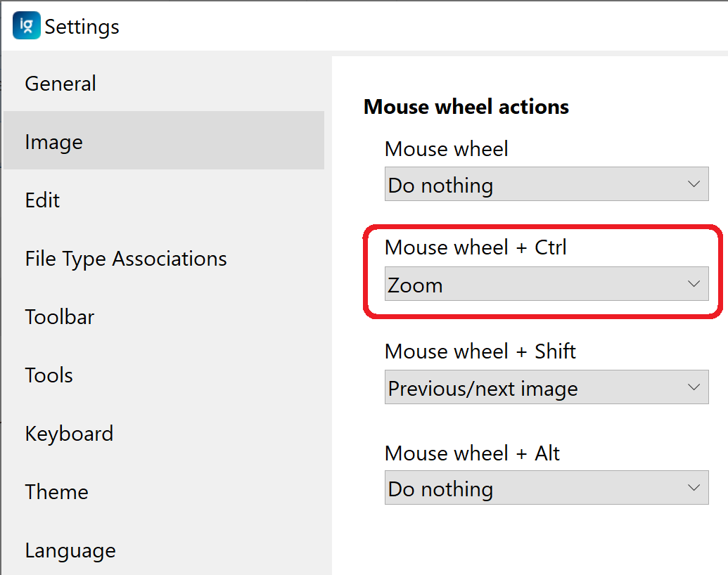Image resolution: width=728 pixels, height=575 pixels.
Task: Open the Mouse wheel + Ctrl dropdown
Action: [x=546, y=284]
